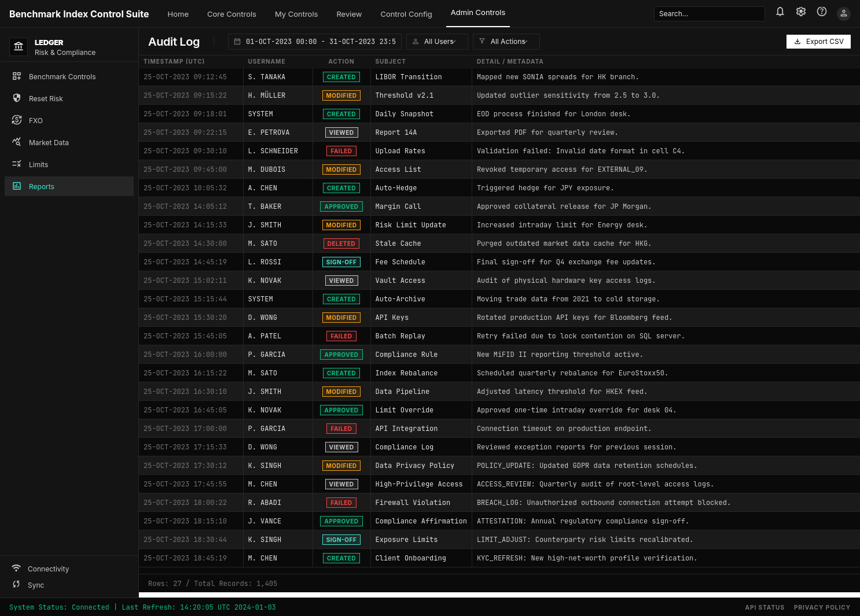Image resolution: width=860 pixels, height=616 pixels.
Task: Select username H. MÜLLER
Action: pos(267,95)
